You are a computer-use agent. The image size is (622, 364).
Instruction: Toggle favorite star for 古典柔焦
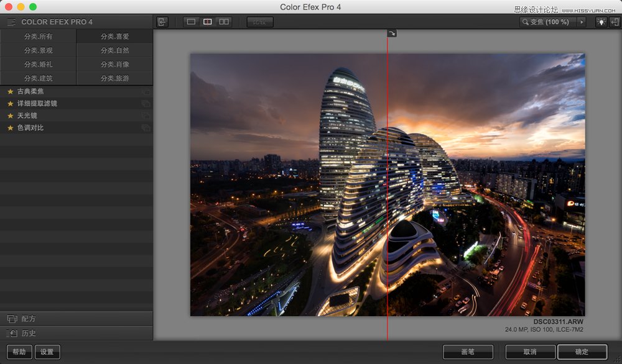pos(11,91)
